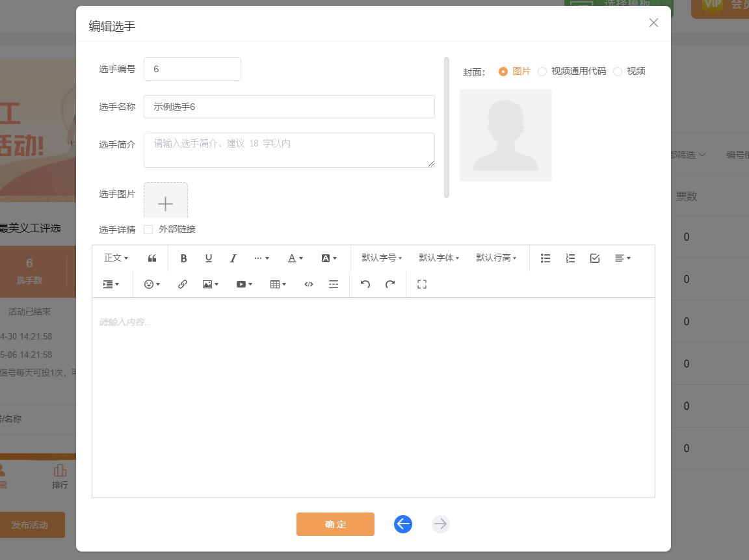Click the undo arrow icon
Image resolution: width=749 pixels, height=560 pixels.
365,284
